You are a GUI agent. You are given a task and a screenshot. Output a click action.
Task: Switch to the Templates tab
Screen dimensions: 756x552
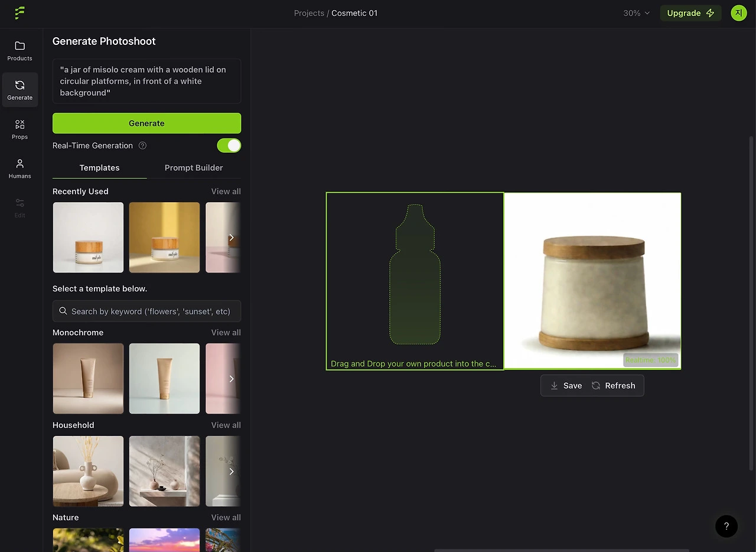click(x=100, y=168)
